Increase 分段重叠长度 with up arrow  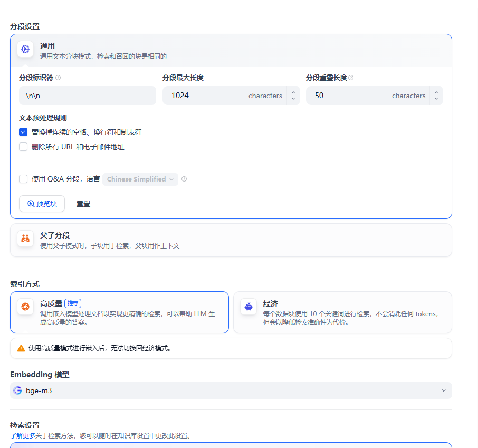[x=436, y=92]
